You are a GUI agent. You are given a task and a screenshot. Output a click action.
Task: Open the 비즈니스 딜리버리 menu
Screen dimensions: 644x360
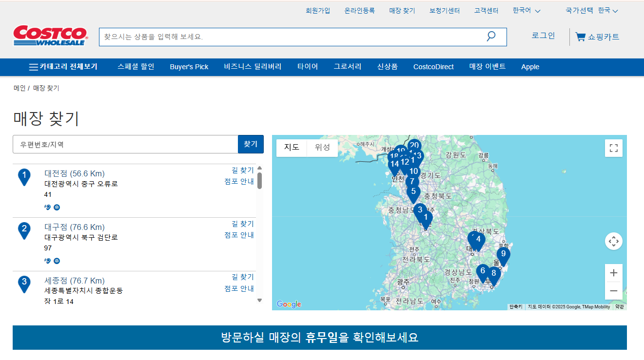(253, 67)
